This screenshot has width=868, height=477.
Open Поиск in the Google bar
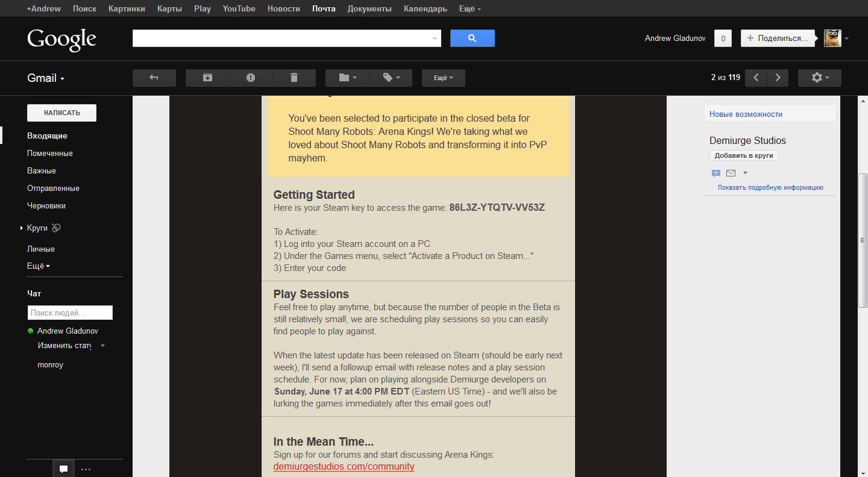click(x=84, y=8)
